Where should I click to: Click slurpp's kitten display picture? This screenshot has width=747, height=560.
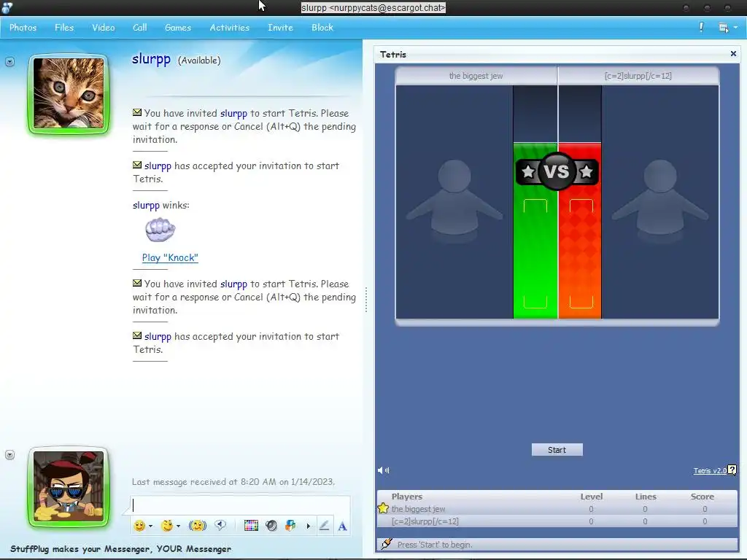coord(69,93)
